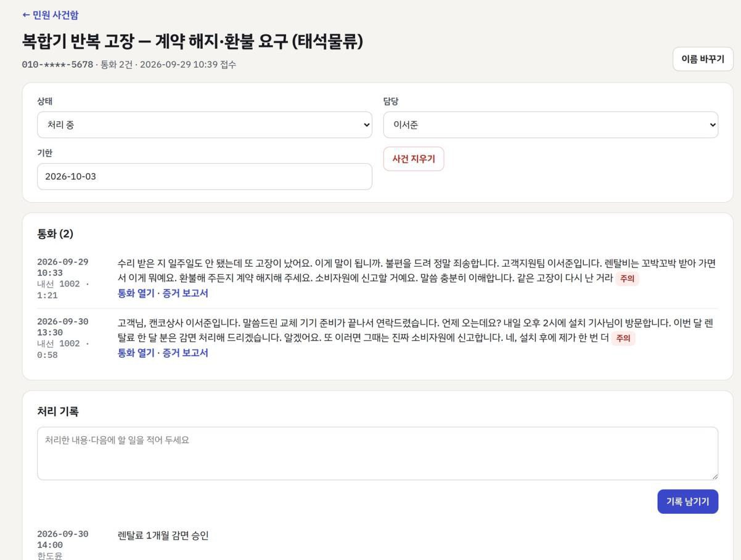Click the 주의 tag on 2026-09-30 call
741x560 pixels.
tap(623, 338)
